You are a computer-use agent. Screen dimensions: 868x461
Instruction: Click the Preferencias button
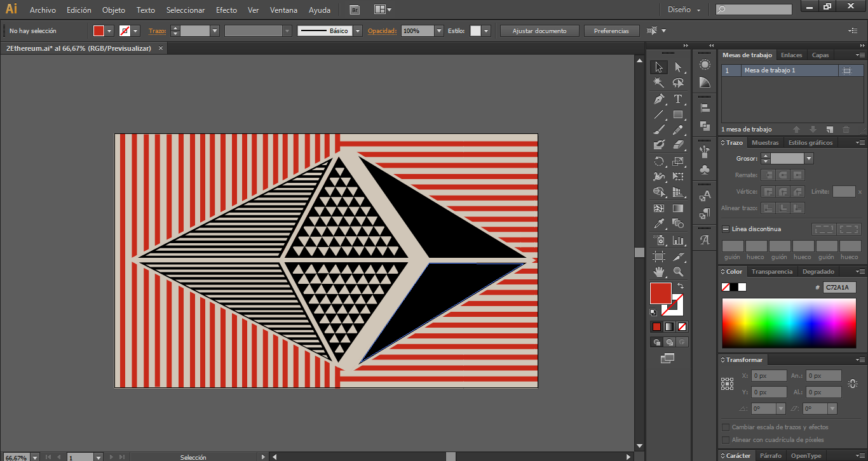tap(611, 30)
